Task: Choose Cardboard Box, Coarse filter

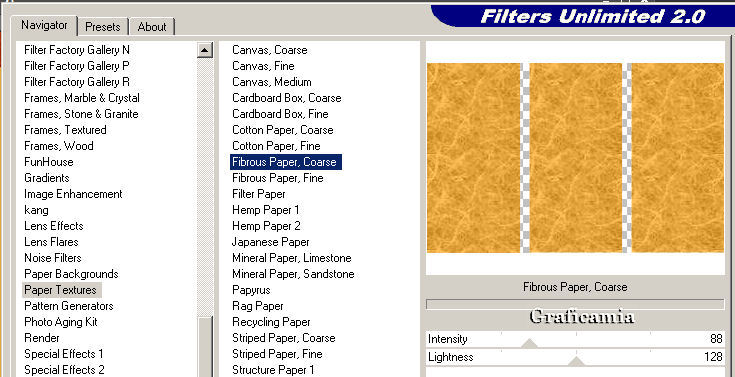Action: pyautogui.click(x=286, y=98)
